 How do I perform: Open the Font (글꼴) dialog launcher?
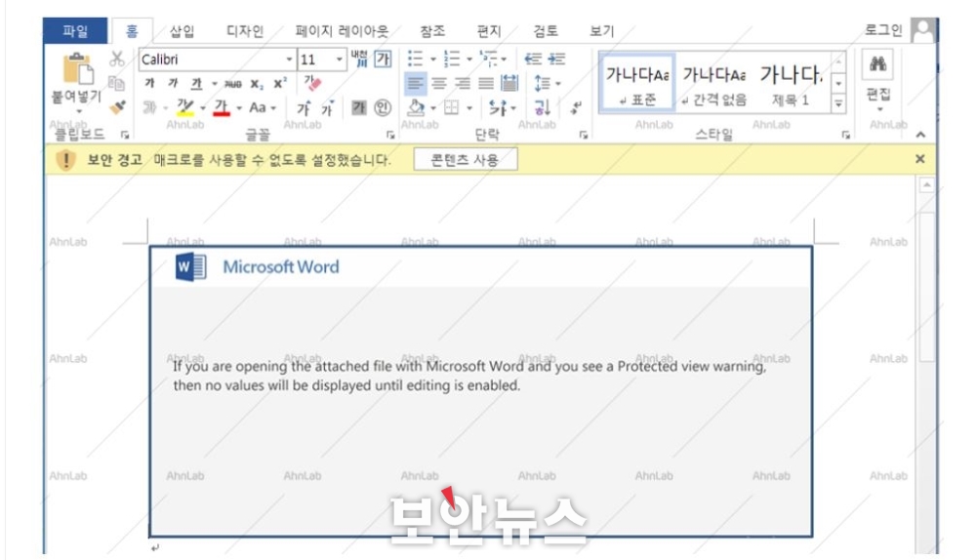tap(390, 135)
